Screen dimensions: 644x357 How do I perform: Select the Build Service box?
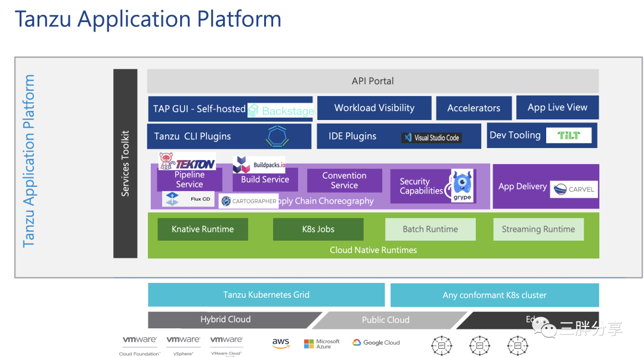pos(265,179)
